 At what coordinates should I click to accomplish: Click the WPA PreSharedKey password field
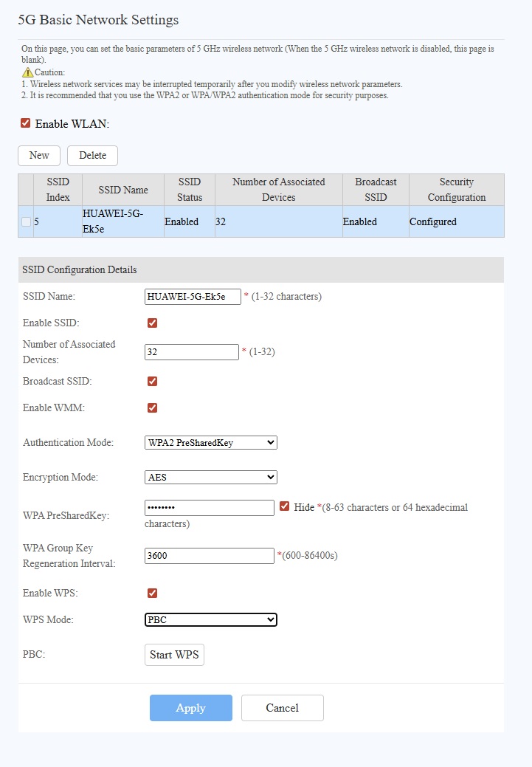click(x=209, y=508)
